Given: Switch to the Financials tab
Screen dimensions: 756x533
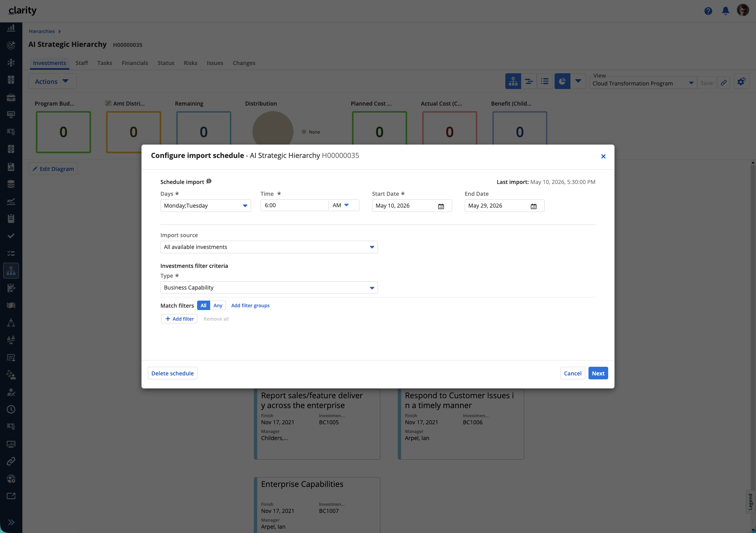Looking at the screenshot, I should click(x=135, y=63).
